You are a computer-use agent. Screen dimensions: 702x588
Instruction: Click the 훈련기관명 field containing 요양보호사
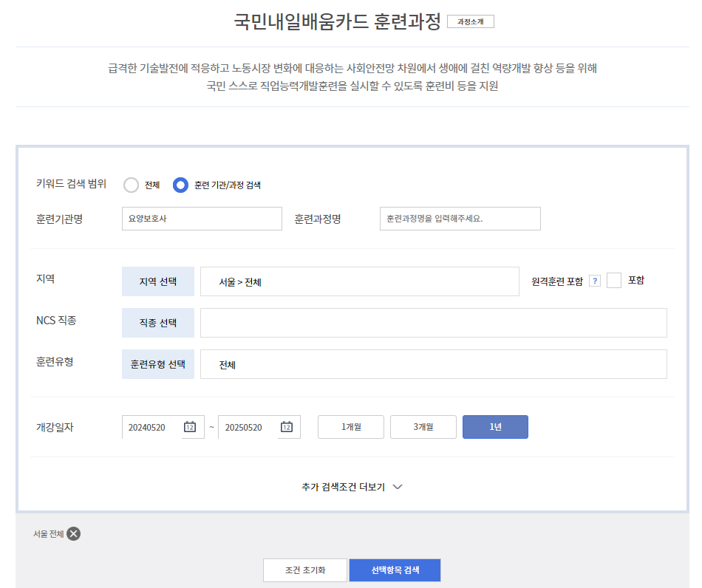[202, 219]
